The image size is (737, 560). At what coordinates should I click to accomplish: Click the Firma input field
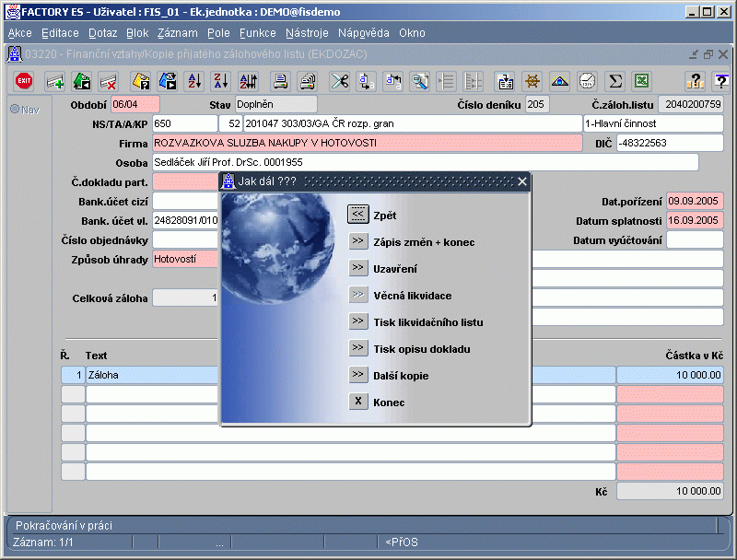[367, 143]
